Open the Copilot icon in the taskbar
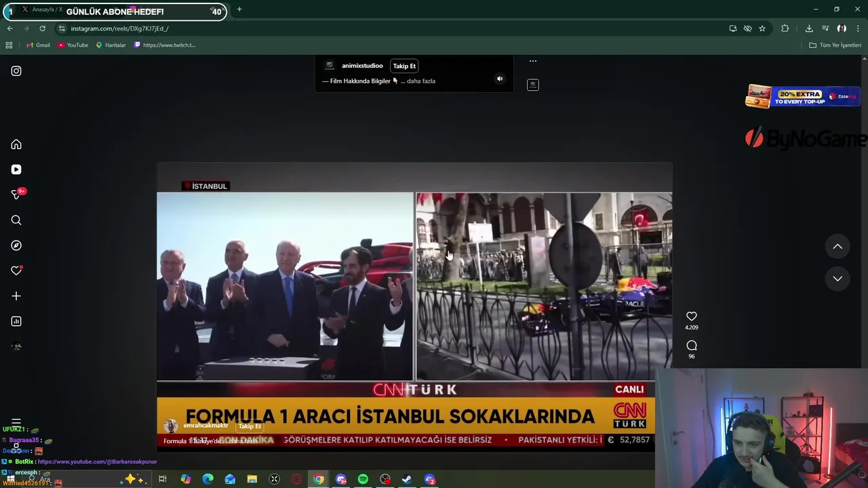The height and width of the screenshot is (488, 868). 185,480
